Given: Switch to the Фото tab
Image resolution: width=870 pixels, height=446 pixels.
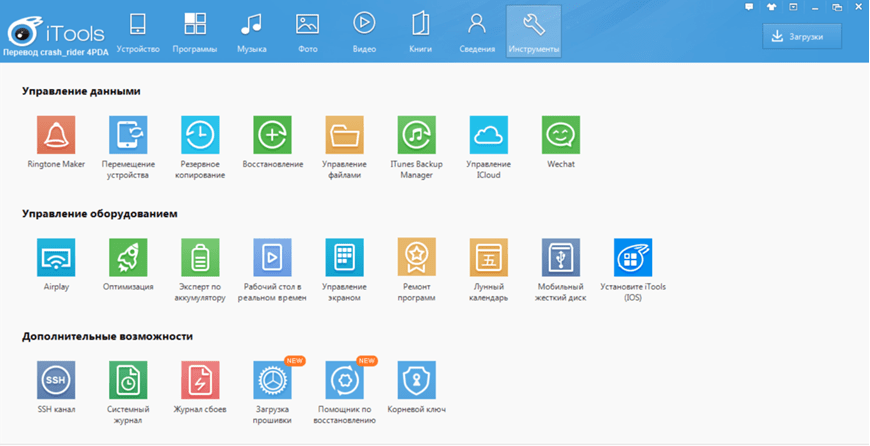Looking at the screenshot, I should pos(307,31).
